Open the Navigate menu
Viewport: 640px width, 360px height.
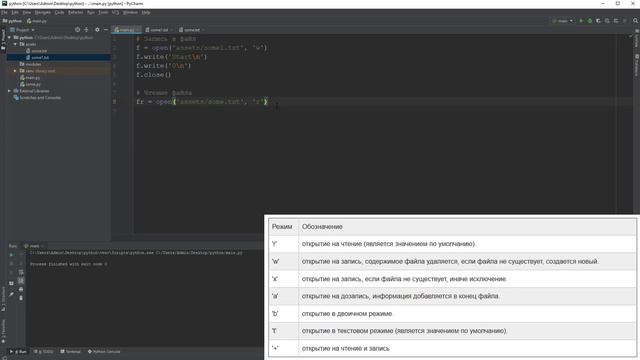coord(43,13)
